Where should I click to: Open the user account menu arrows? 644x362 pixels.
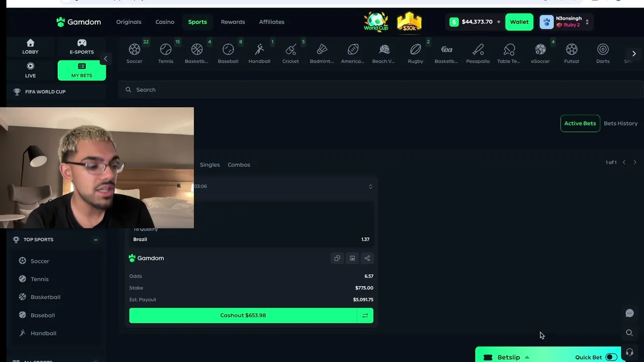coord(587,22)
